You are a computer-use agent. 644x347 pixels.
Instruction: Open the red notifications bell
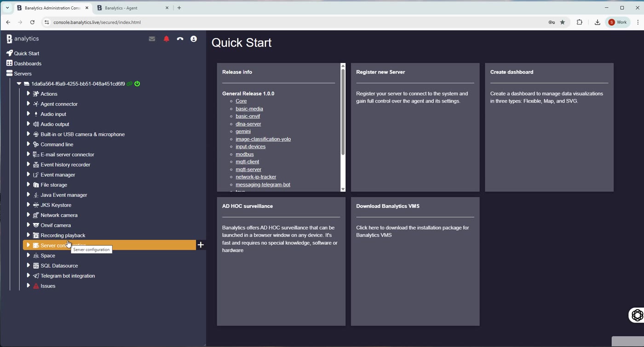[167, 39]
